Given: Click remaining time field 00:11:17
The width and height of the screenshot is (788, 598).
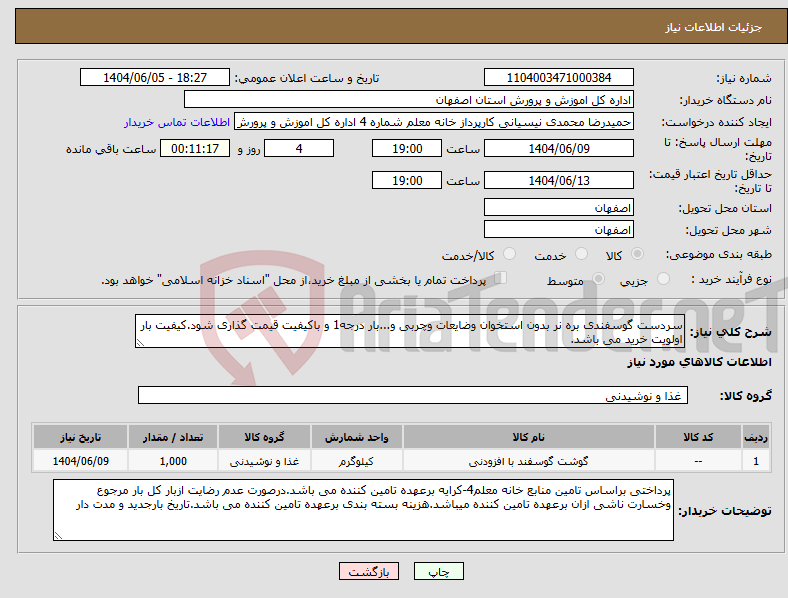Looking at the screenshot, I should pyautogui.click(x=195, y=149).
